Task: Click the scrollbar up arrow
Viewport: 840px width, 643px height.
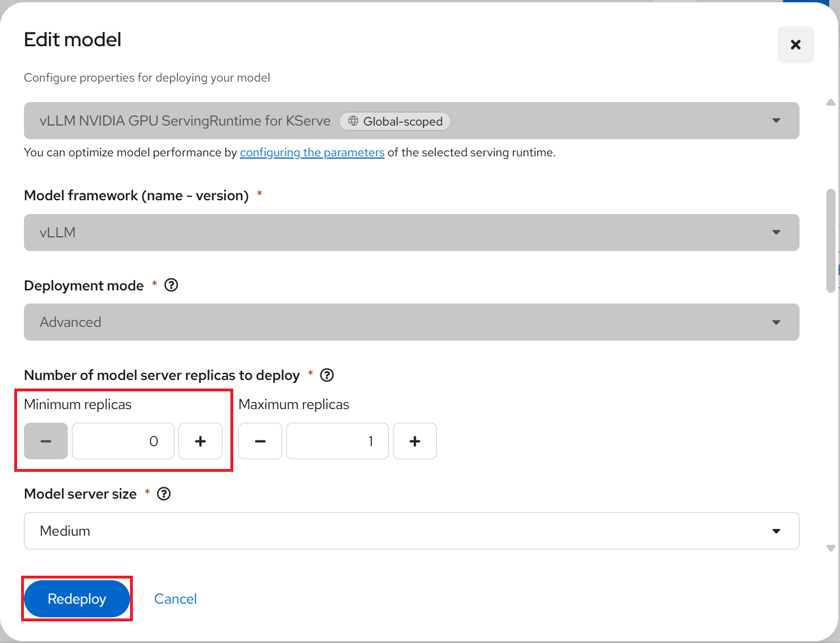Action: (x=831, y=103)
